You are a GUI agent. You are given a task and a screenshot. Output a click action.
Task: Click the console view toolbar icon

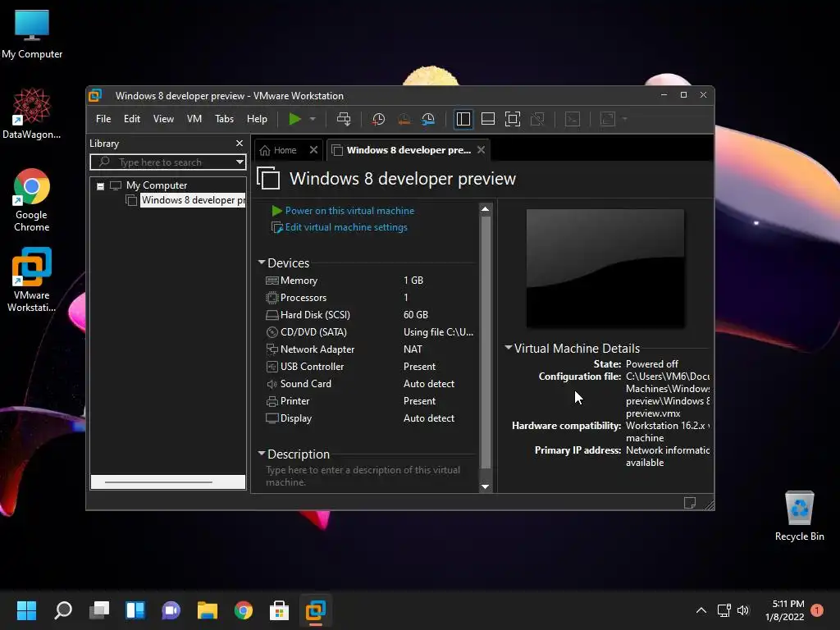(x=573, y=119)
